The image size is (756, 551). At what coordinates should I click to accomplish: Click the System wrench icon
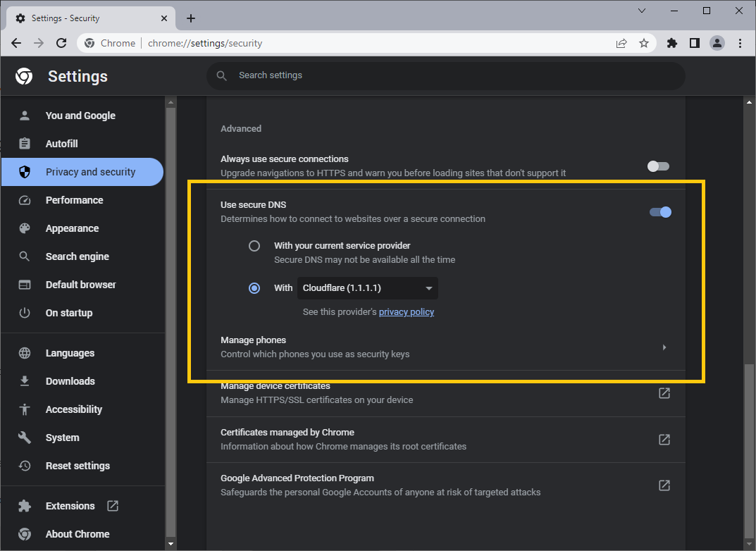point(25,438)
